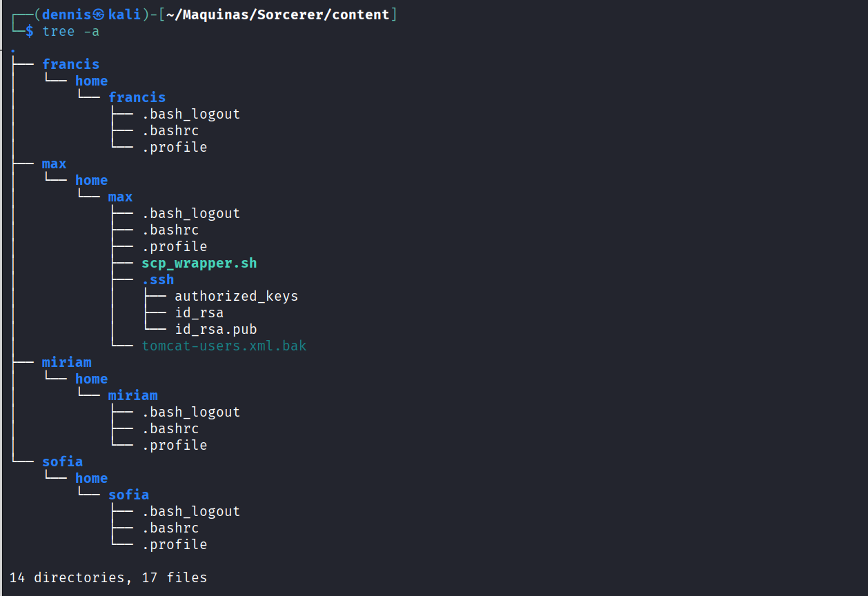Click the Kali skull symbol in the prompt
This screenshot has width=868, height=596.
(100, 14)
